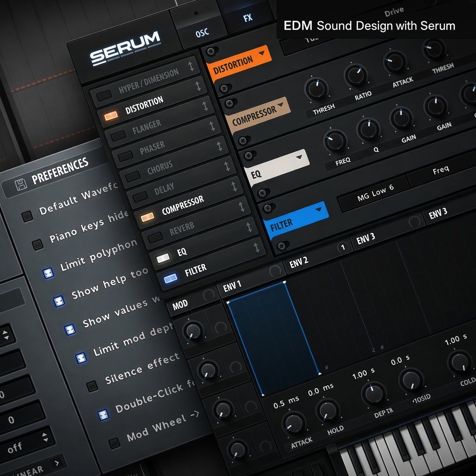Click the stepper arrows beside off
This screenshot has height=476, width=476.
point(45,437)
